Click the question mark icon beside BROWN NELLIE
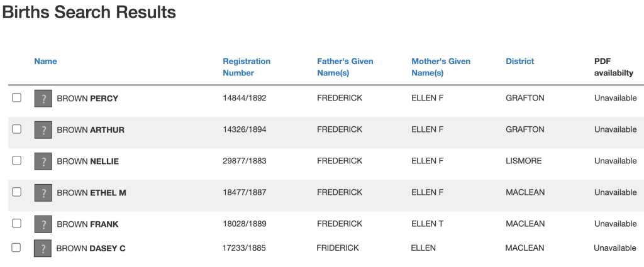 (43, 161)
